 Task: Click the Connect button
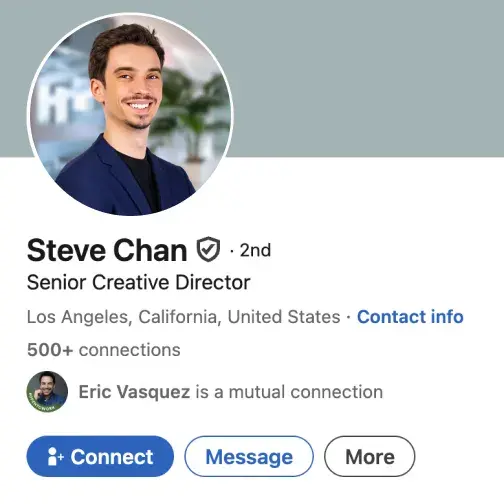click(100, 456)
